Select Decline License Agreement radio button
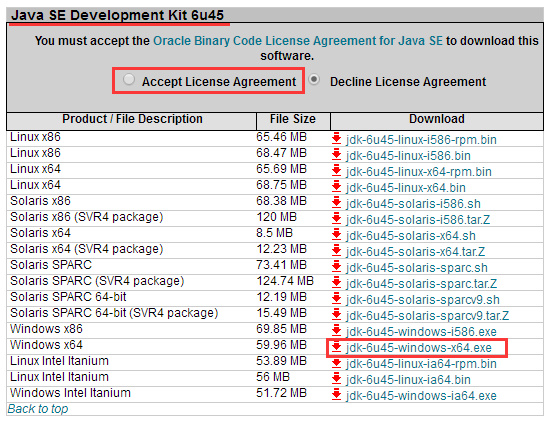550x421 pixels. (x=314, y=80)
